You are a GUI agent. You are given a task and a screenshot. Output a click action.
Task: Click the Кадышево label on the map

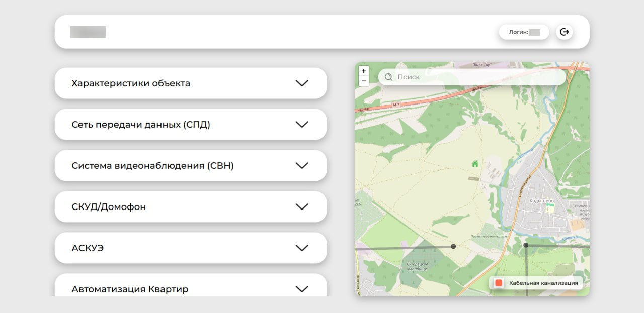[x=541, y=201]
